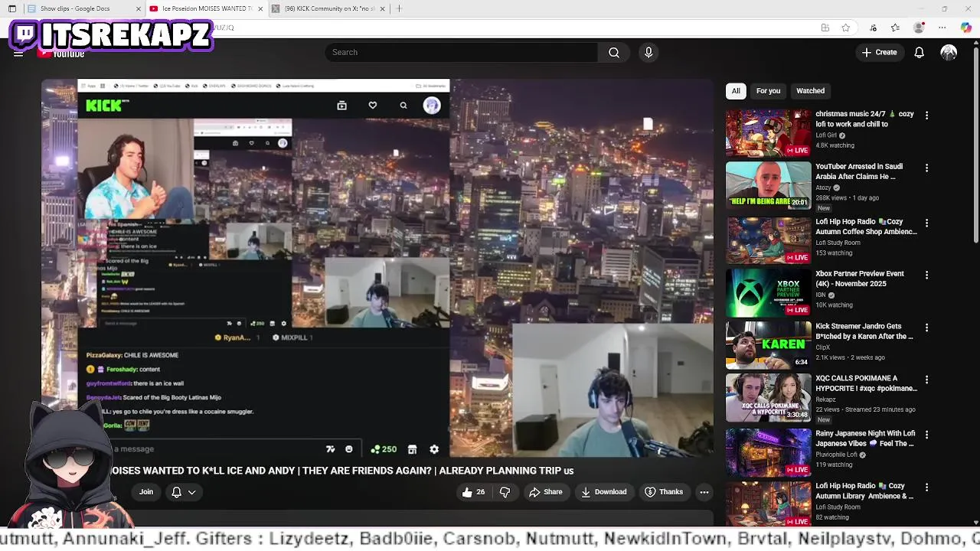Open Edge settings and more ellipsis

[942, 28]
